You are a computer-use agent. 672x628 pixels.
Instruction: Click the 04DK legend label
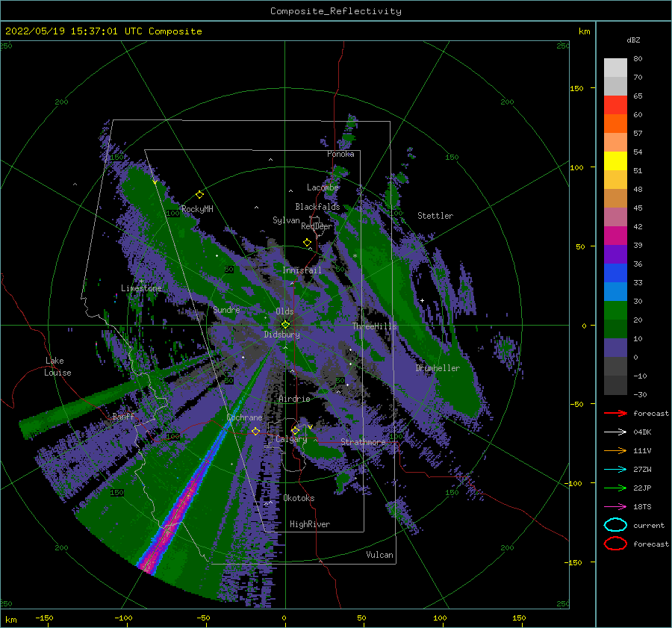[x=642, y=432]
